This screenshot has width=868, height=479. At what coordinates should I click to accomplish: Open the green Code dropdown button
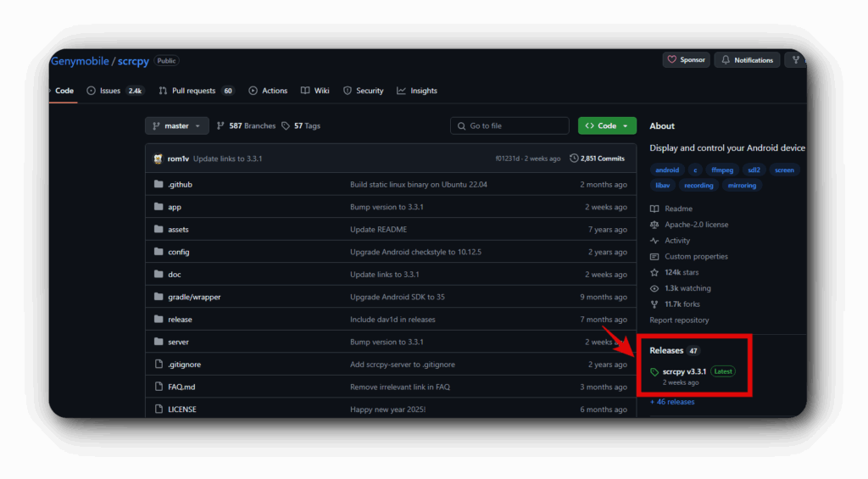[x=607, y=125]
